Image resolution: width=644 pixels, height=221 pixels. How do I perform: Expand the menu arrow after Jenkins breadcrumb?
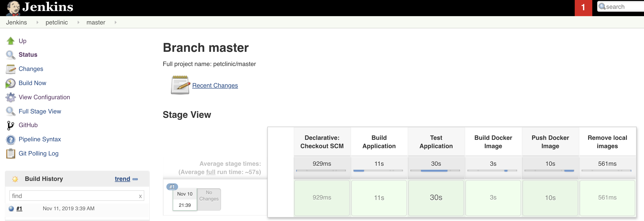[x=37, y=22]
